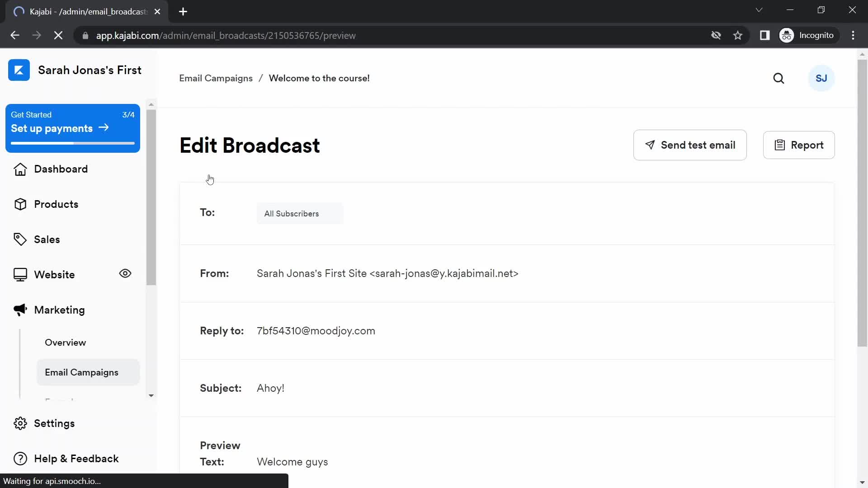Click the Kajabi home logo icon
The image size is (868, 488).
18,70
